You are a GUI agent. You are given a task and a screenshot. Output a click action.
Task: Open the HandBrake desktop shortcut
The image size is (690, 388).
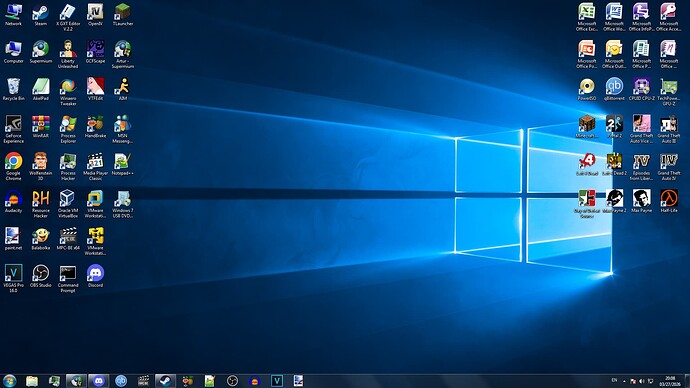coord(95,127)
